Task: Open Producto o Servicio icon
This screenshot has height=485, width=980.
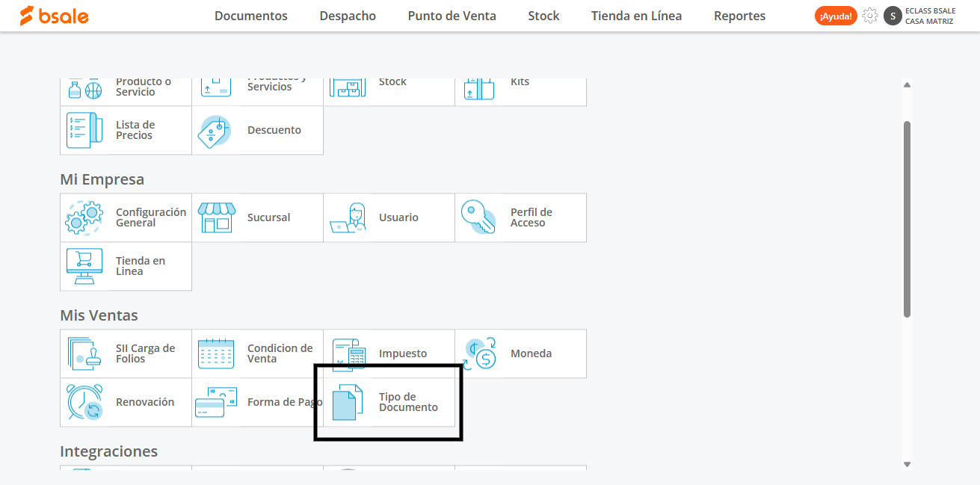Action: (84, 89)
